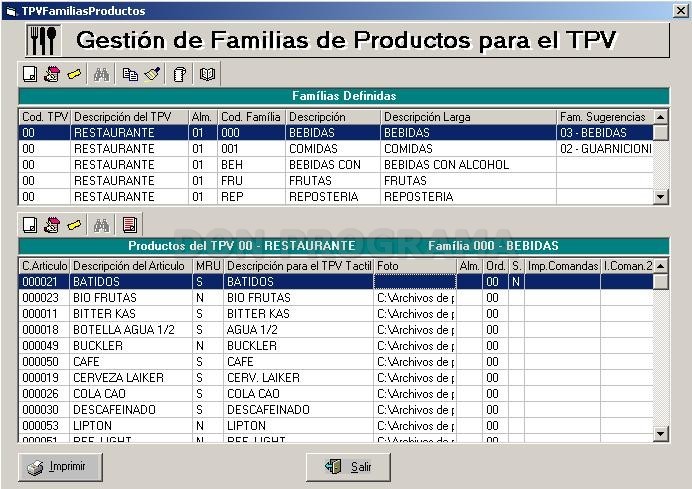The height and width of the screenshot is (489, 692).
Task: Click the down arrow of the products list scrollbar
Action: coord(660,433)
